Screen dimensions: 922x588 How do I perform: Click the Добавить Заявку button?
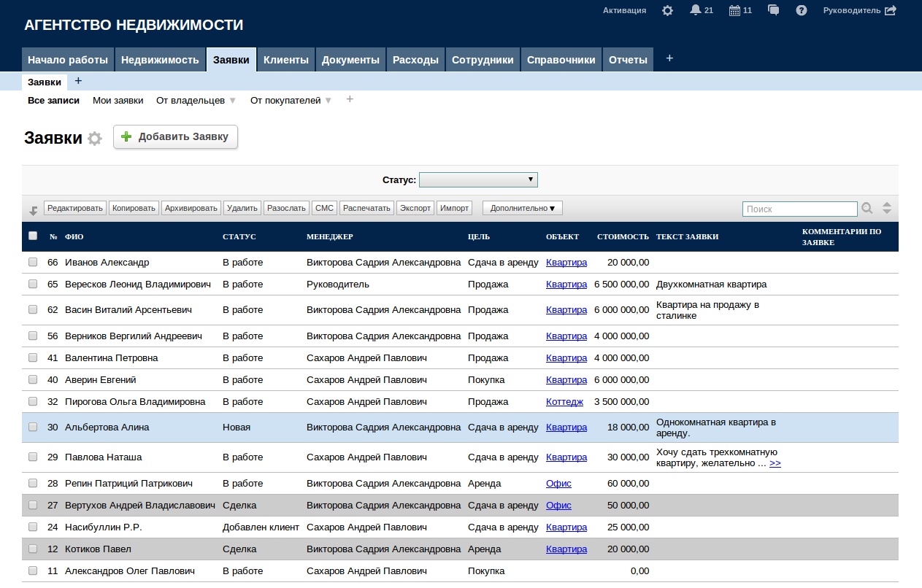[175, 137]
